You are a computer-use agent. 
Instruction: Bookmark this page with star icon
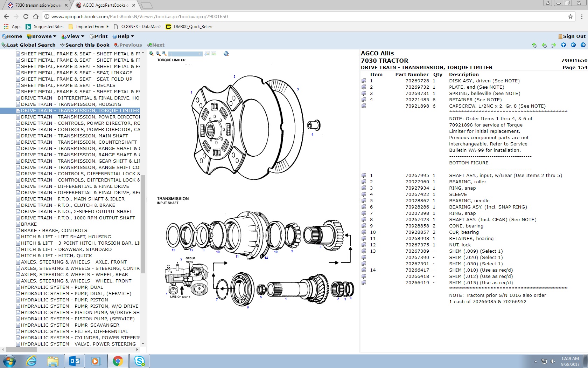[570, 16]
